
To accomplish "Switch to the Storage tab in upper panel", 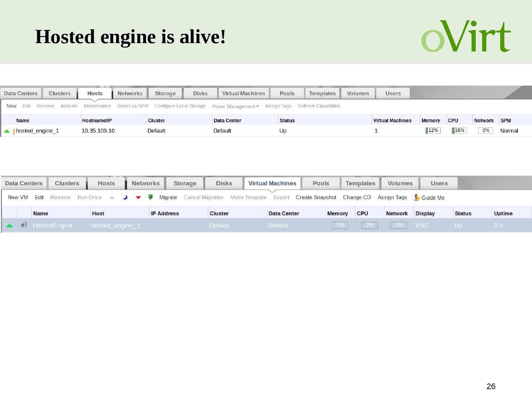I will pos(165,94).
